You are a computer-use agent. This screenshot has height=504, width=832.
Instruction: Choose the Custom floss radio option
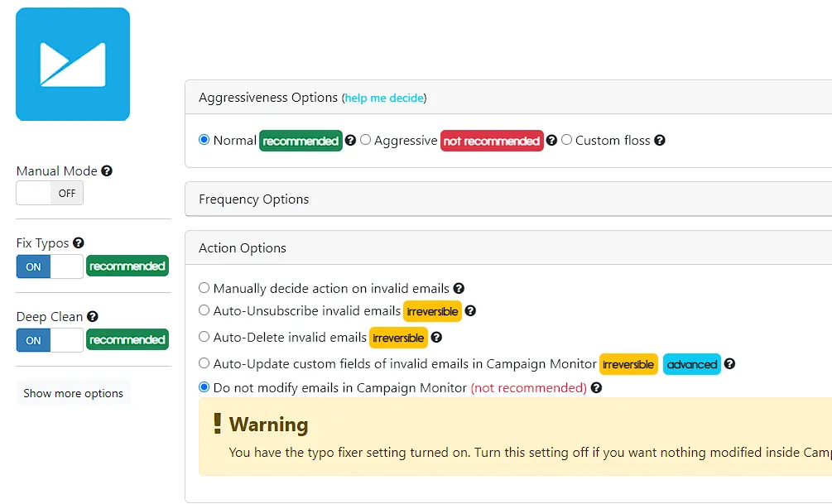coord(567,140)
